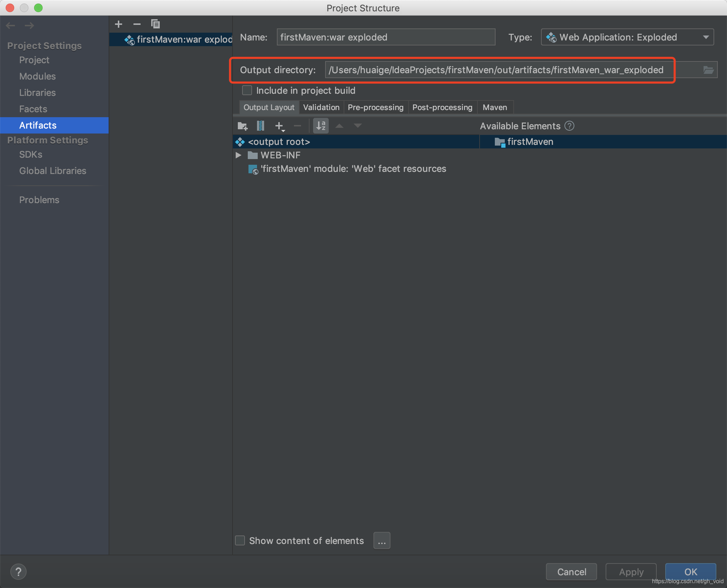The image size is (727, 588).
Task: Click the move element up icon
Action: coord(342,126)
